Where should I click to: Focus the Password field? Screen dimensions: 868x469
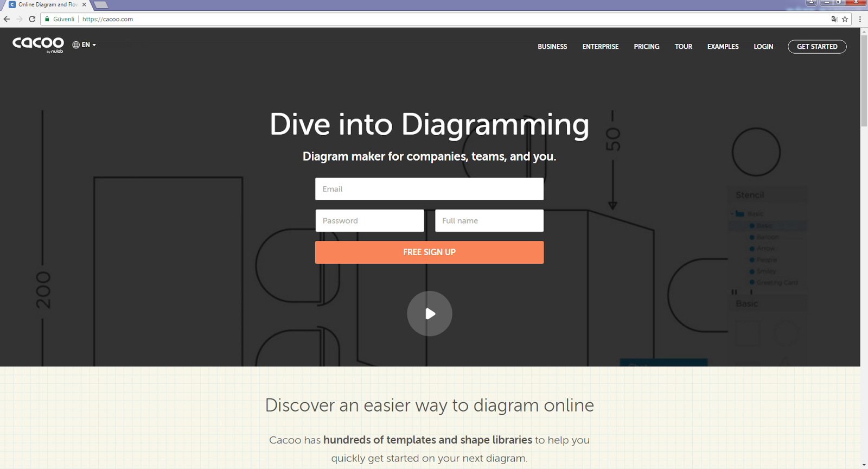click(x=369, y=221)
